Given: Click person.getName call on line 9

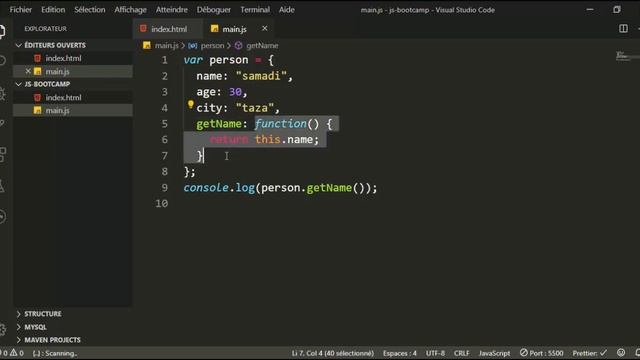Looking at the screenshot, I should coord(313,188).
